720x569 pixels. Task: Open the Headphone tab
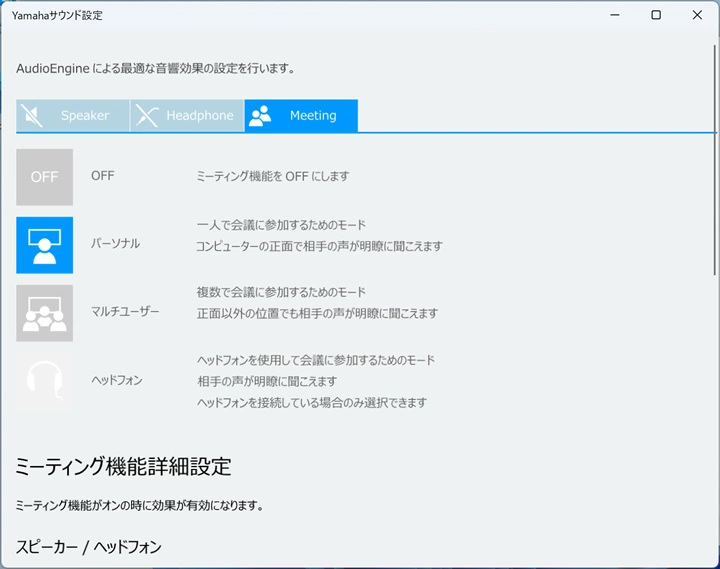[x=199, y=116]
